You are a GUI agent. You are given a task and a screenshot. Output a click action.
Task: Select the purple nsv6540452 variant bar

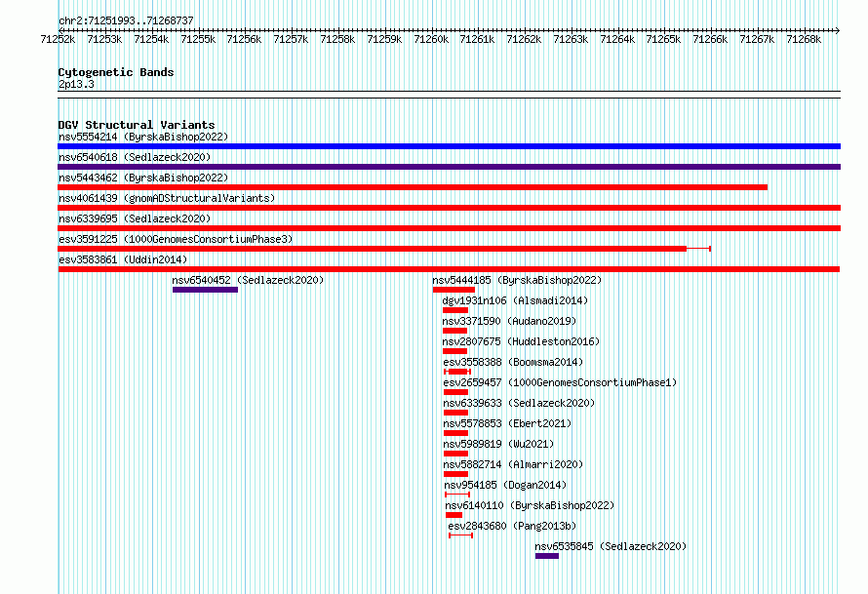206,290
